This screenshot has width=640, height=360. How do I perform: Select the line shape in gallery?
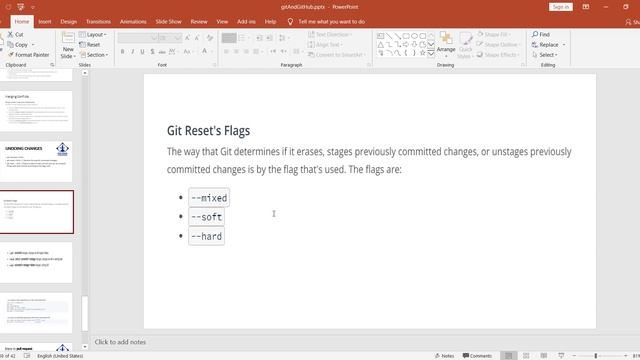(x=389, y=36)
